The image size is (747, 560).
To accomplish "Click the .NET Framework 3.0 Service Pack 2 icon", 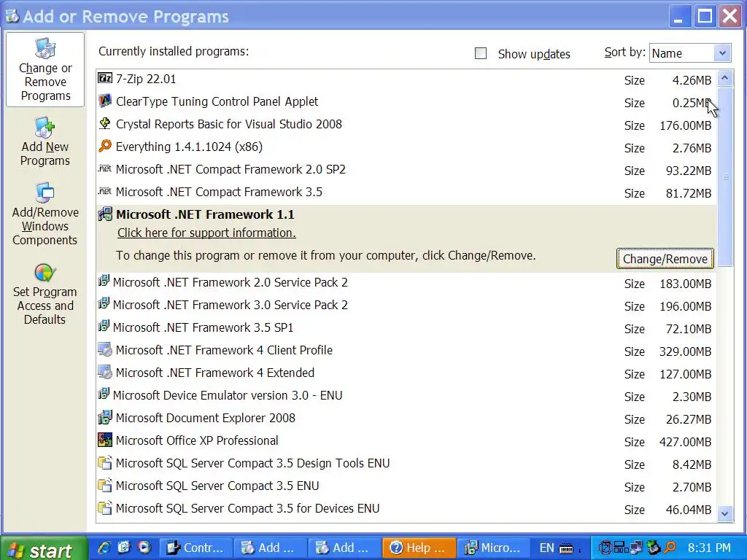I will [104, 303].
